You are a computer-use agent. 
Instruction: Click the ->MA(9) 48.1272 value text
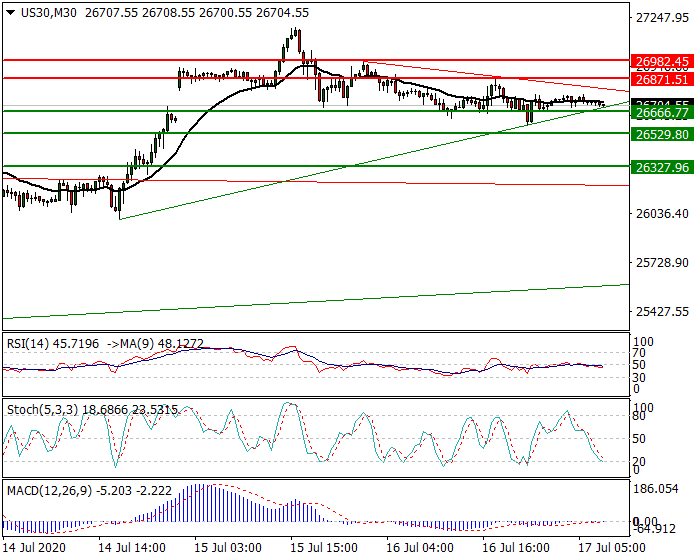tap(155, 344)
